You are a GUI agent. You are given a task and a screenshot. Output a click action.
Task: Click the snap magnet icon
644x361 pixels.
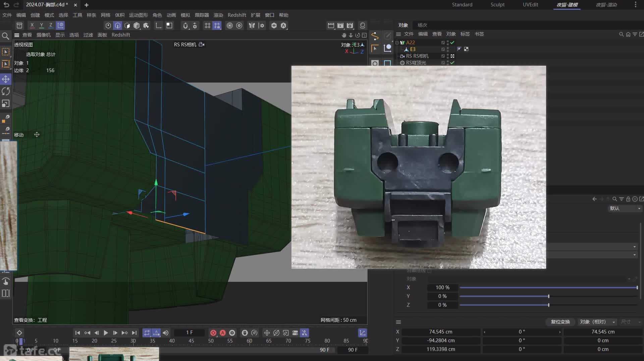[x=185, y=25]
